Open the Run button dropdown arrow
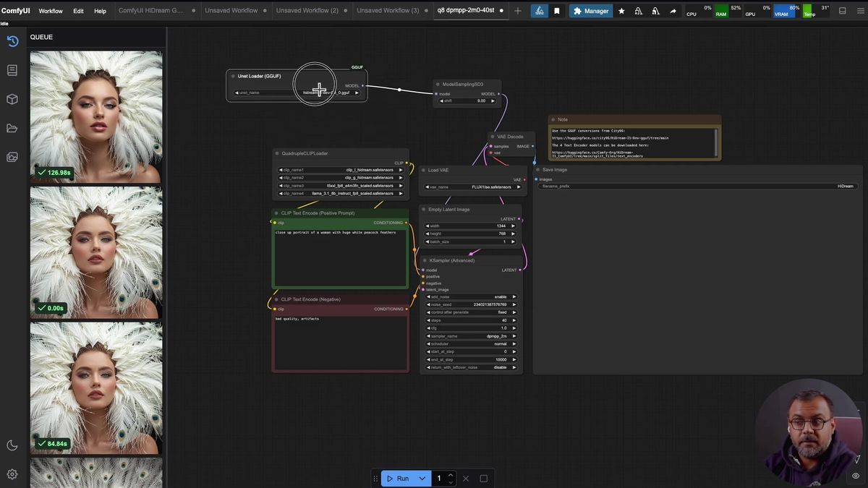The width and height of the screenshot is (868, 488). pos(422,479)
